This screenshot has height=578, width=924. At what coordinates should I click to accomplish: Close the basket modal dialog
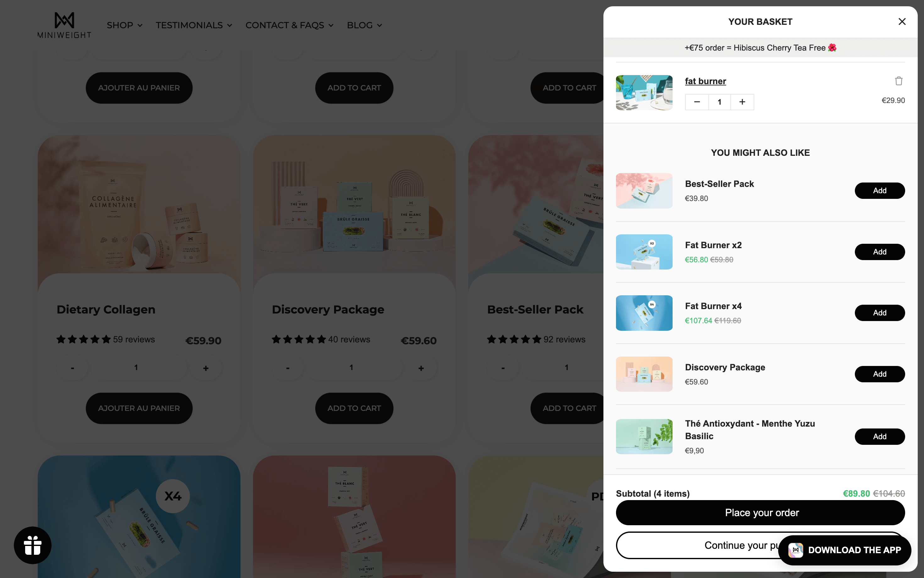(901, 21)
